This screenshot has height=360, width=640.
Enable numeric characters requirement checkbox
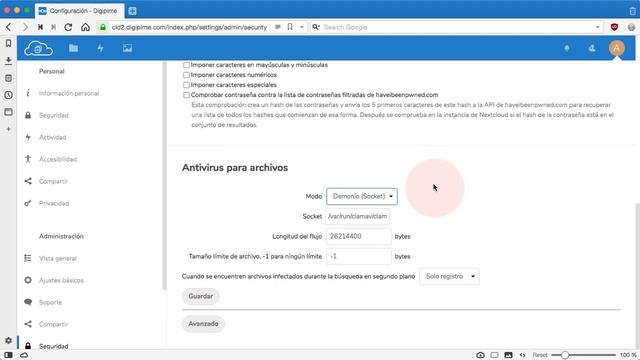pos(186,75)
